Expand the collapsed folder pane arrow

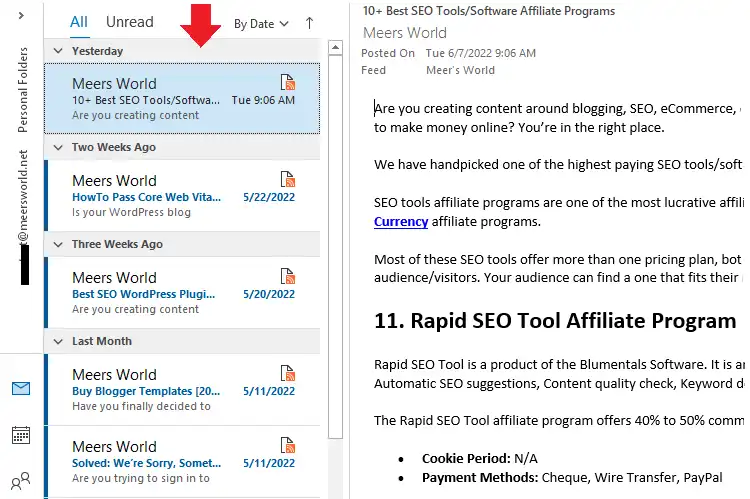tap(21, 16)
